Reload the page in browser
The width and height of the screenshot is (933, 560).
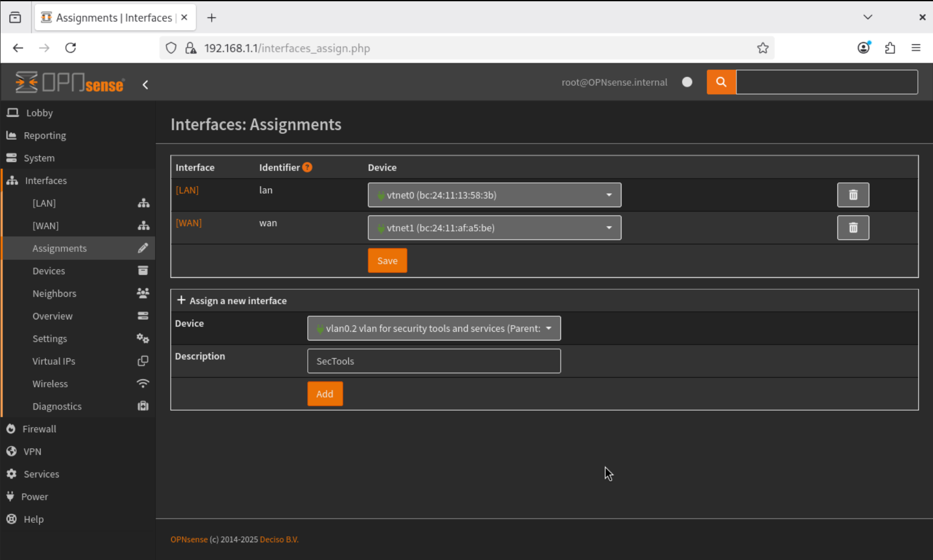(x=71, y=48)
